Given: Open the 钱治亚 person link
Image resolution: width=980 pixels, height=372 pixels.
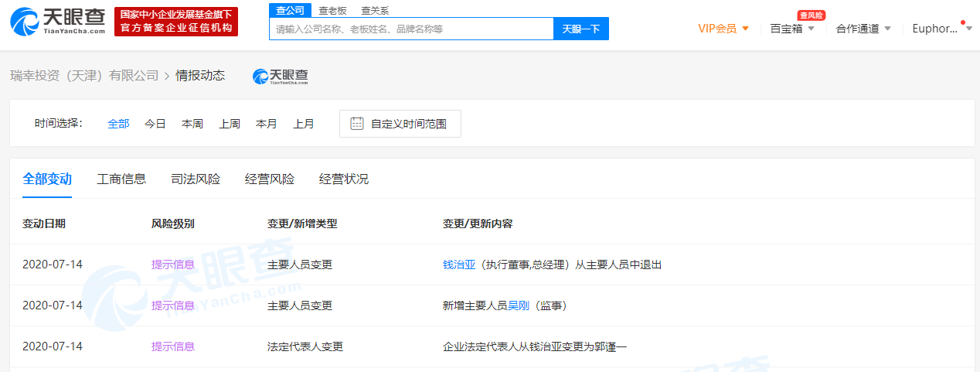Looking at the screenshot, I should pyautogui.click(x=459, y=264).
